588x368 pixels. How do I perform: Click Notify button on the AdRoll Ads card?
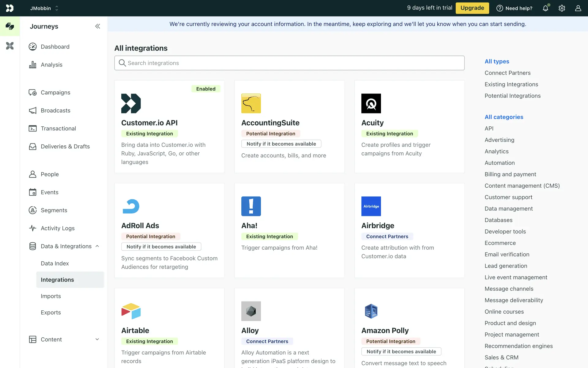click(161, 247)
